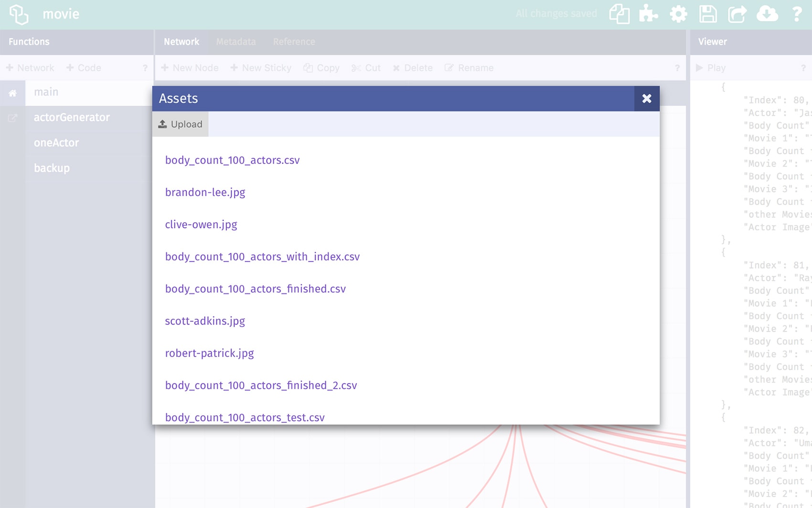Open the settings gear icon
The height and width of the screenshot is (508, 812).
coord(678,14)
